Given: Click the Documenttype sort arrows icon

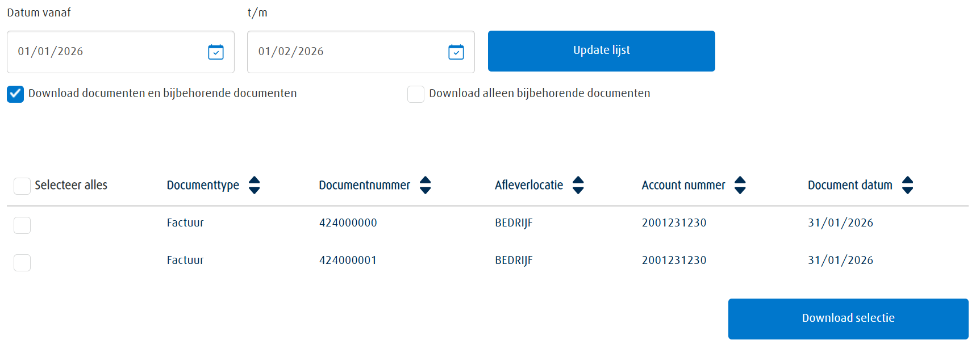Looking at the screenshot, I should (255, 185).
